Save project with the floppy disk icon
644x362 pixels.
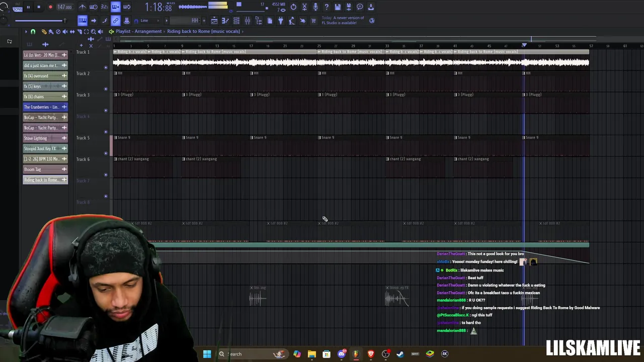pos(338,7)
